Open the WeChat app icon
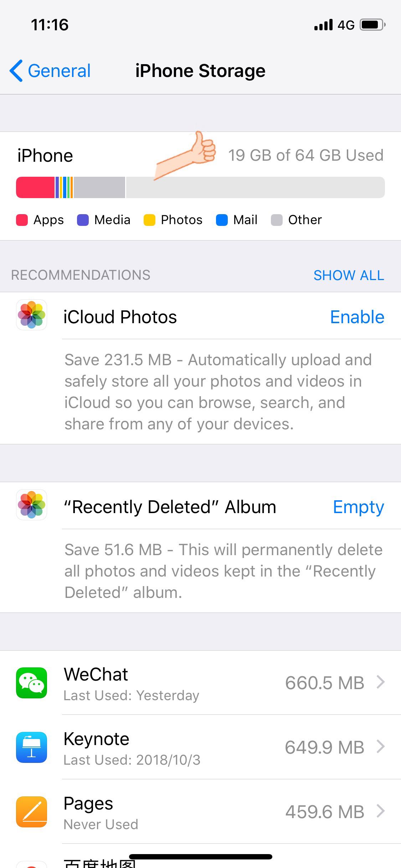This screenshot has width=401, height=868. tap(31, 683)
